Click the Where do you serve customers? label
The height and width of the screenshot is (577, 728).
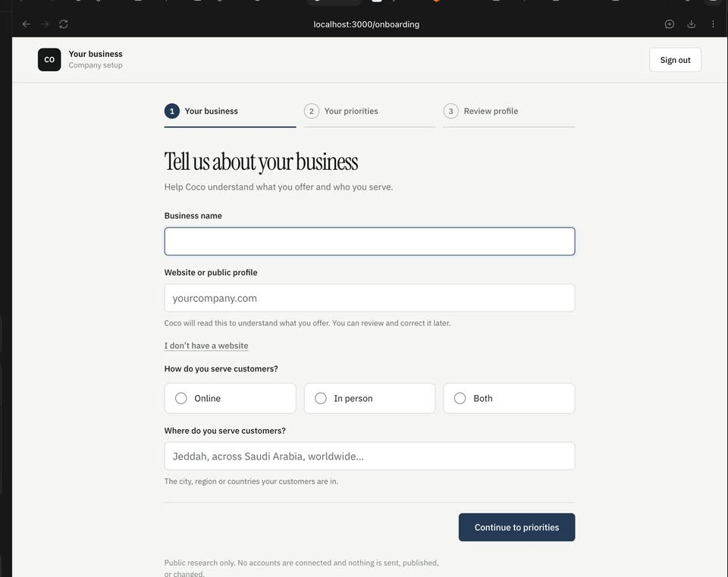pyautogui.click(x=224, y=431)
